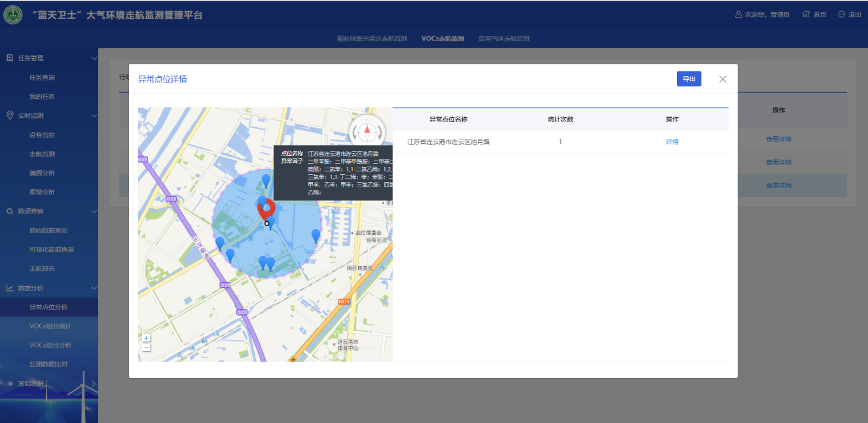Viewport: 868px width, 423px height.
Task: Click the red location pin on map
Action: (266, 208)
